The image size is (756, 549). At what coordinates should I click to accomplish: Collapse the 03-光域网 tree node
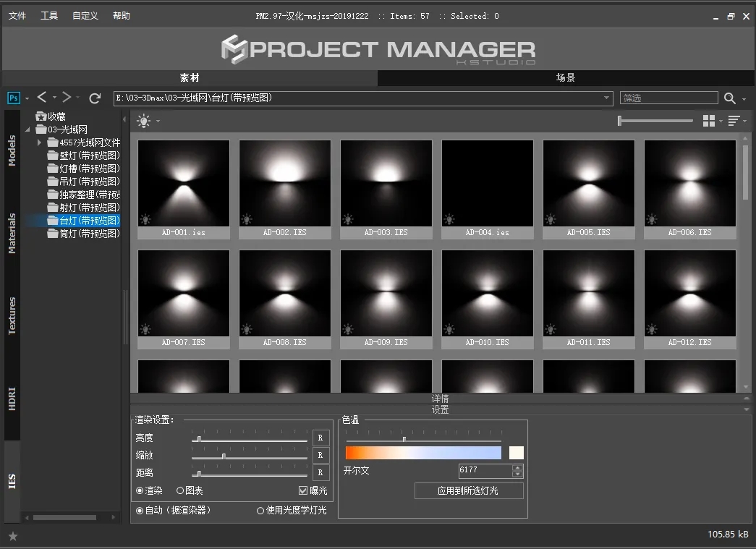pos(28,129)
